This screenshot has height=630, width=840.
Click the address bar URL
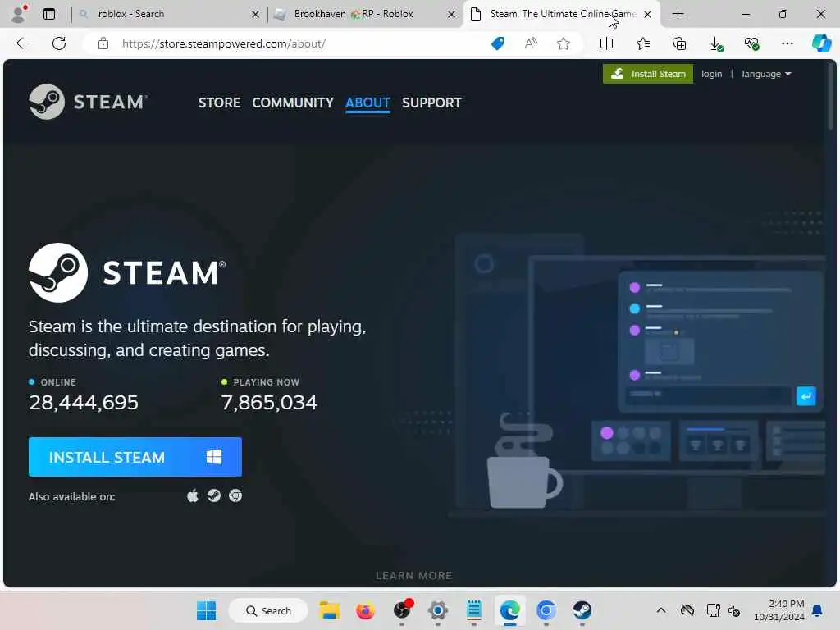(x=223, y=43)
